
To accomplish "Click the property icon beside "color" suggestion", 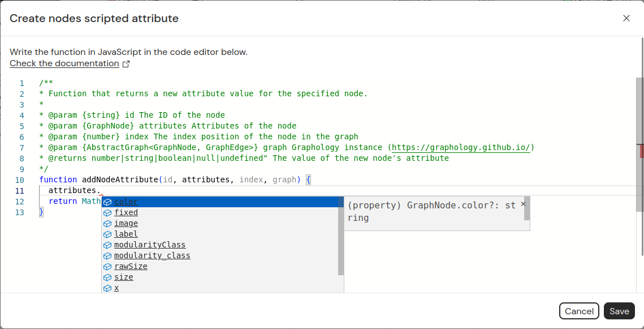I will (107, 202).
